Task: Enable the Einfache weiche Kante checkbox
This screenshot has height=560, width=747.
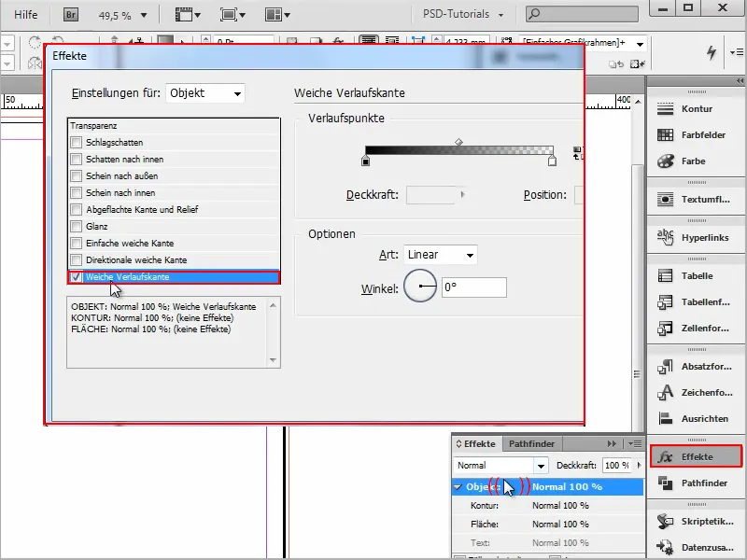Action: pyautogui.click(x=76, y=244)
